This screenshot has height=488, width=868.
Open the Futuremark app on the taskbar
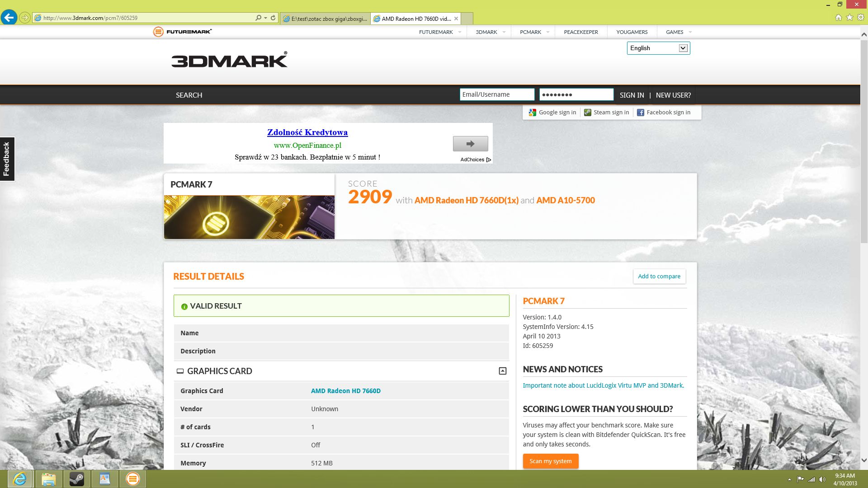(133, 479)
